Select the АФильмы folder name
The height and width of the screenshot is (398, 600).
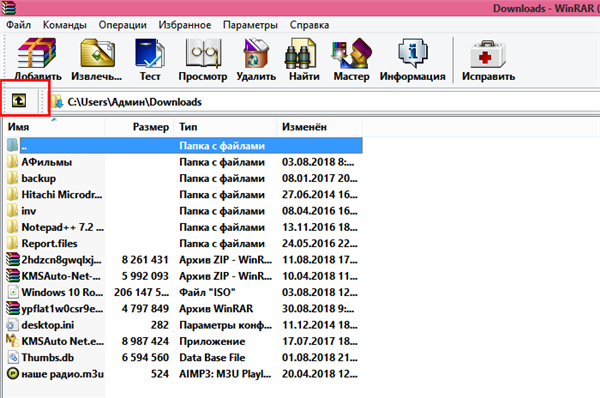pos(47,162)
